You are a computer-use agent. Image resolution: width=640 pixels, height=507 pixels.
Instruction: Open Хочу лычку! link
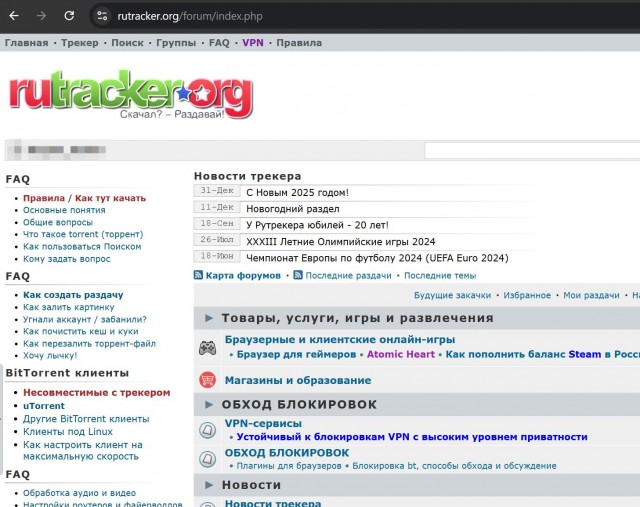point(50,356)
